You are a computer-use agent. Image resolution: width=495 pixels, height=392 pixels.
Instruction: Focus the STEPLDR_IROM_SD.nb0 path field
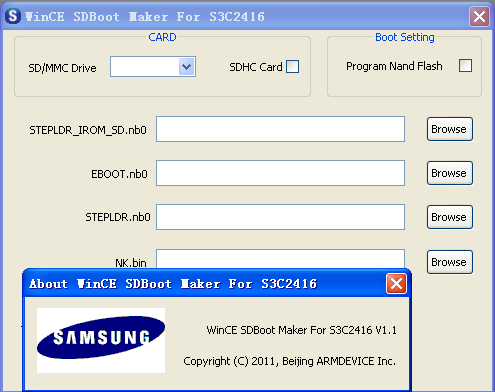[280, 129]
